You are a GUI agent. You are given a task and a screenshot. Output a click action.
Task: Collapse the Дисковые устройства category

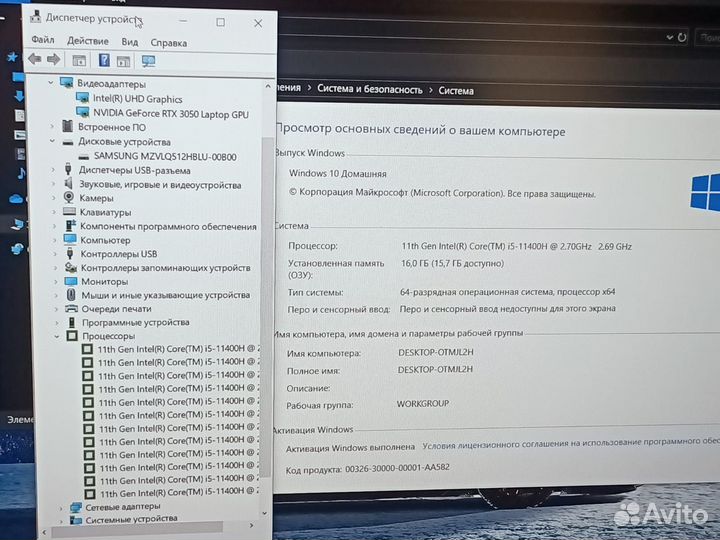52,141
